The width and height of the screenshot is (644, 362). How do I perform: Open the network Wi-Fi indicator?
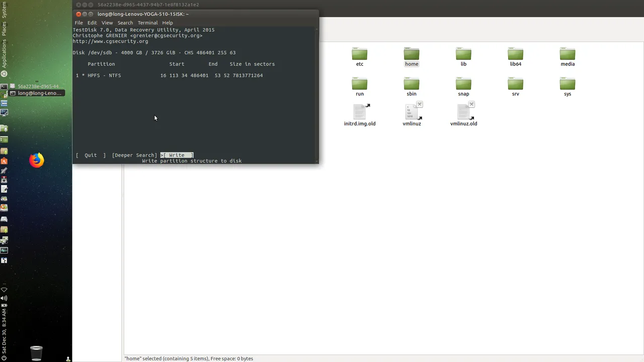click(4, 290)
